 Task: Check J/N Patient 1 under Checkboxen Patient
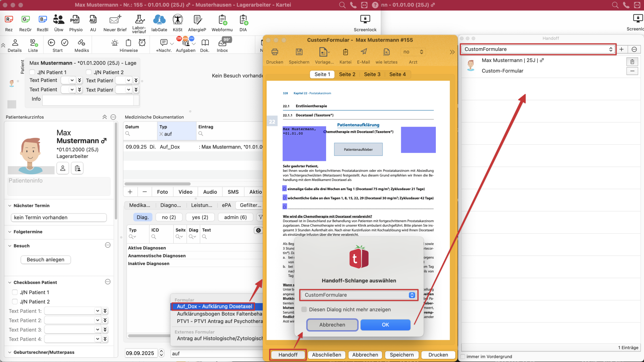(x=15, y=292)
